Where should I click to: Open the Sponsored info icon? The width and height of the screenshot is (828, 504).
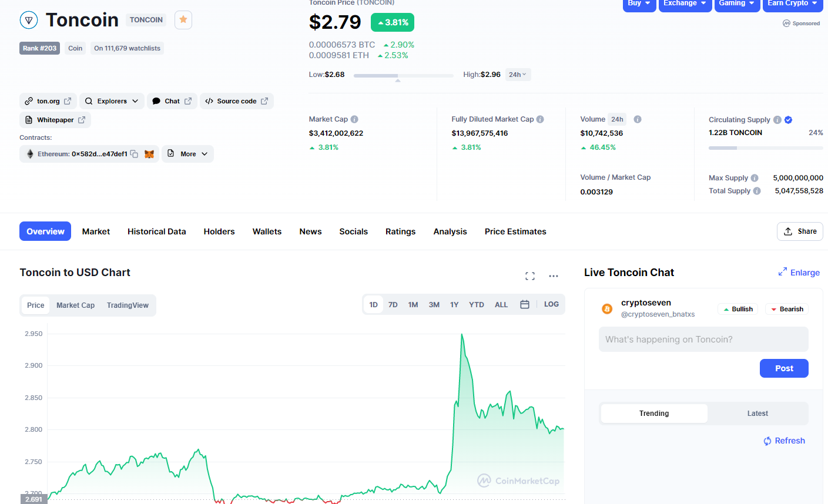(x=786, y=23)
